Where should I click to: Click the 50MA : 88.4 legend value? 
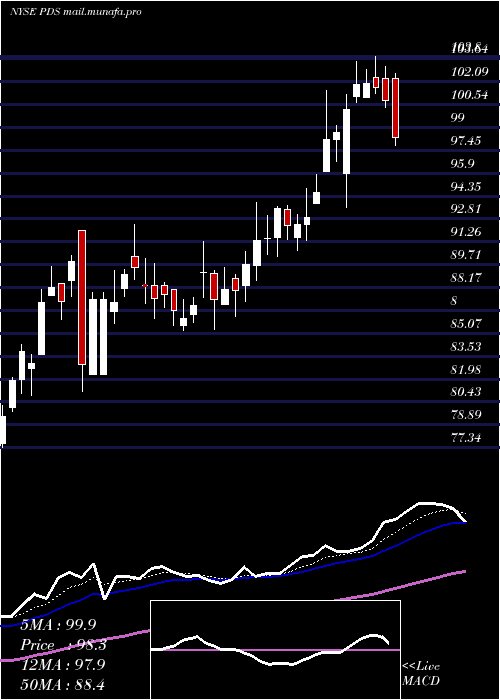pyautogui.click(x=63, y=684)
